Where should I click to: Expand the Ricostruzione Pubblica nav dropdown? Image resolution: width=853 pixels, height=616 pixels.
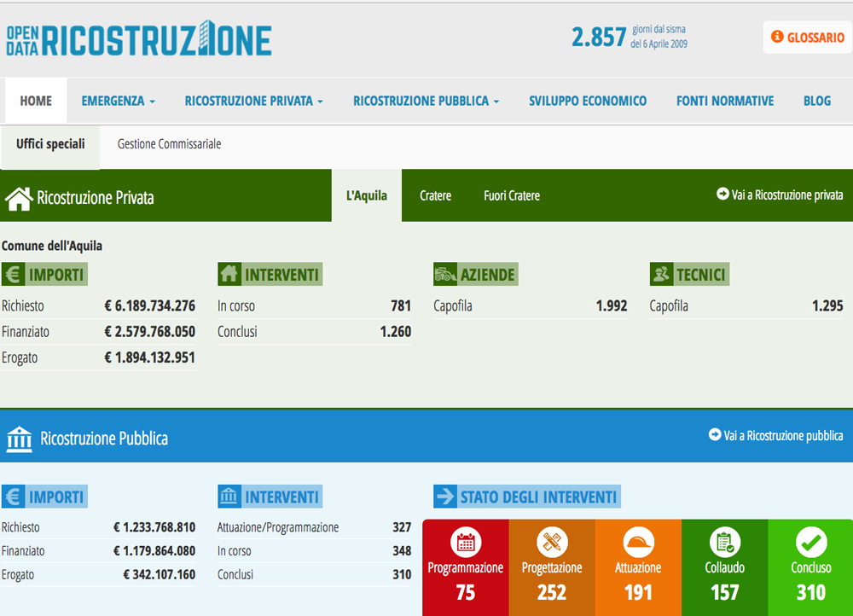tap(426, 101)
